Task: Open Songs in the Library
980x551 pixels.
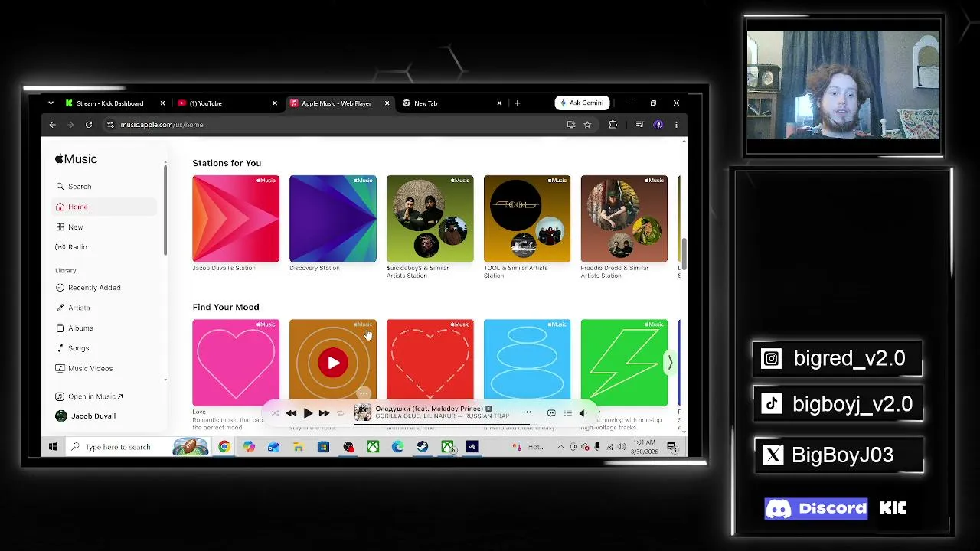Action: coord(105,348)
